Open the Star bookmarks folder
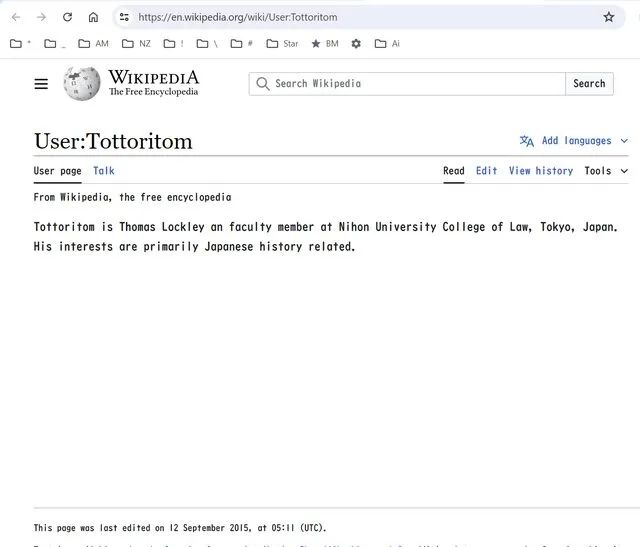This screenshot has width=640, height=547. [x=282, y=44]
